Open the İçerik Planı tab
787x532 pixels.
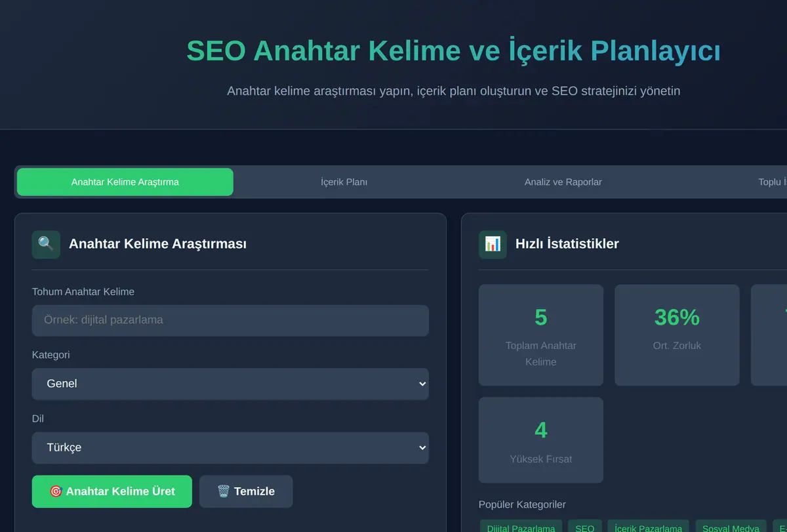[x=344, y=182]
